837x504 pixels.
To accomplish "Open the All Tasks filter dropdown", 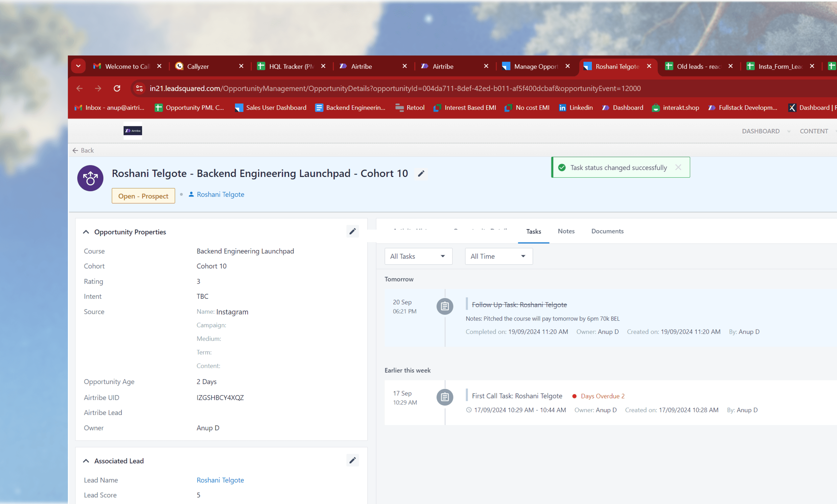I will point(418,256).
